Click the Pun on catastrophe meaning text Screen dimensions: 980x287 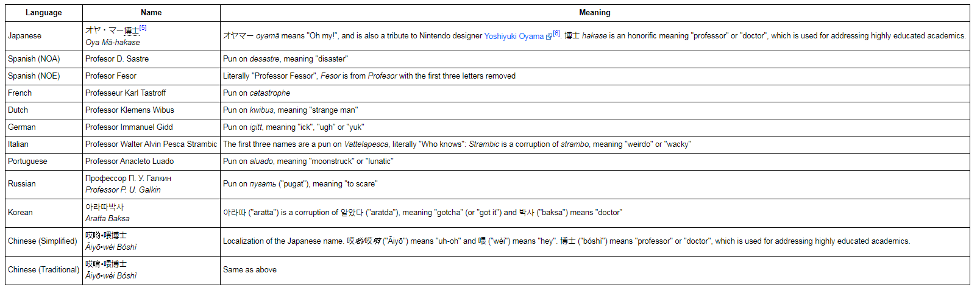257,93
